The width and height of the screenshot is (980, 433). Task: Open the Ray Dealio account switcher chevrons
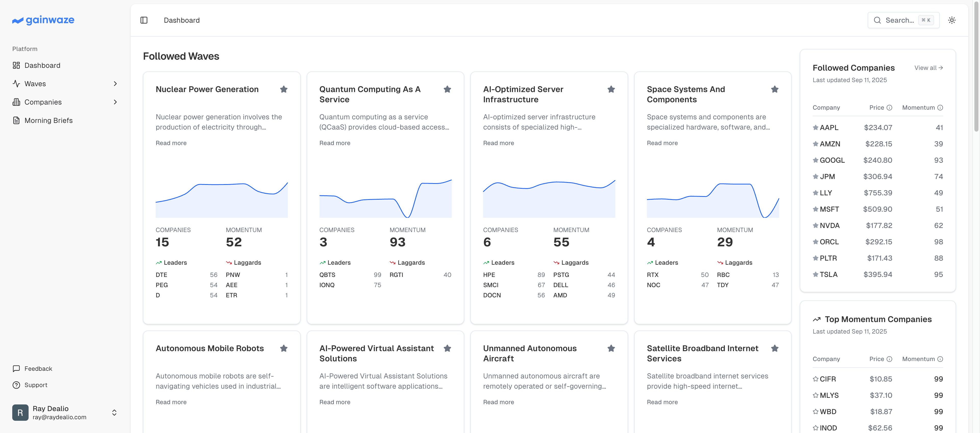pyautogui.click(x=114, y=412)
